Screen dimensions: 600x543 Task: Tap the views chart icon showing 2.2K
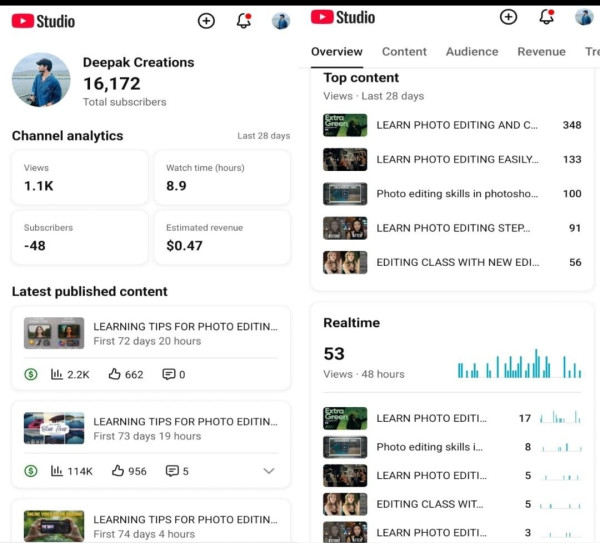[x=57, y=374]
